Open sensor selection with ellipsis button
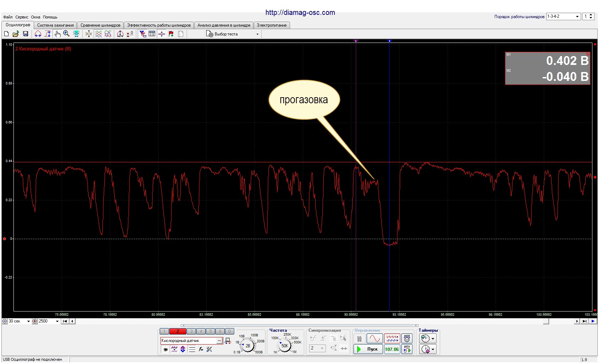602x364 pixels. (219, 341)
